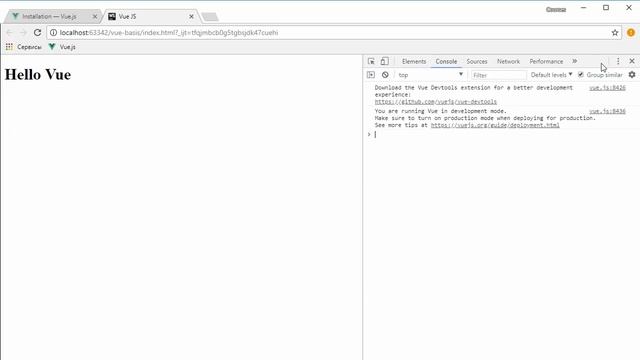Image resolution: width=640 pixels, height=360 pixels.
Task: Toggle the device toolbar in DevTools
Action: (384, 61)
